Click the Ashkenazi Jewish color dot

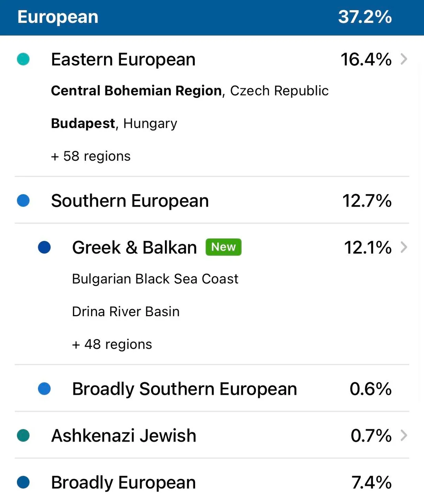[23, 436]
